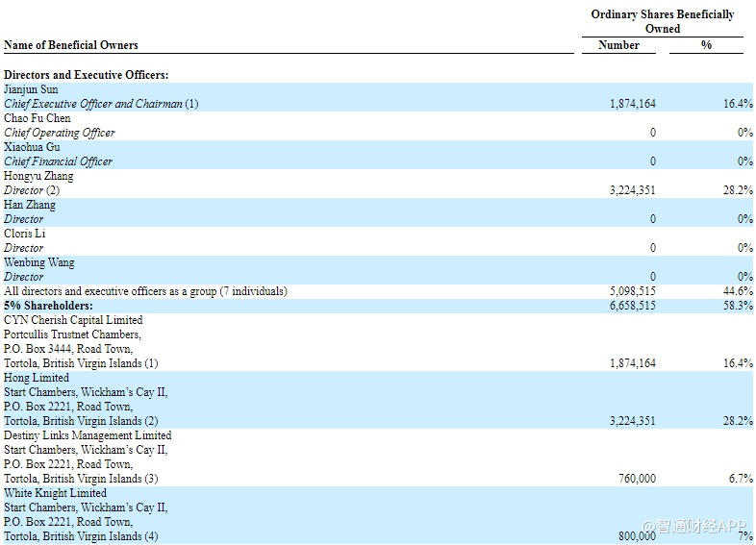Click the name Cloris Li
Image resolution: width=756 pixels, height=545 pixels.
point(24,234)
